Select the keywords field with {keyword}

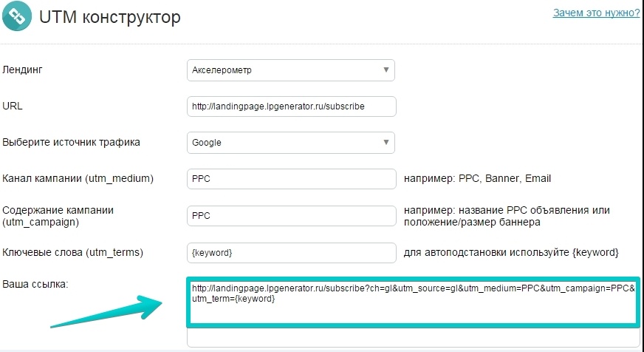tap(292, 252)
